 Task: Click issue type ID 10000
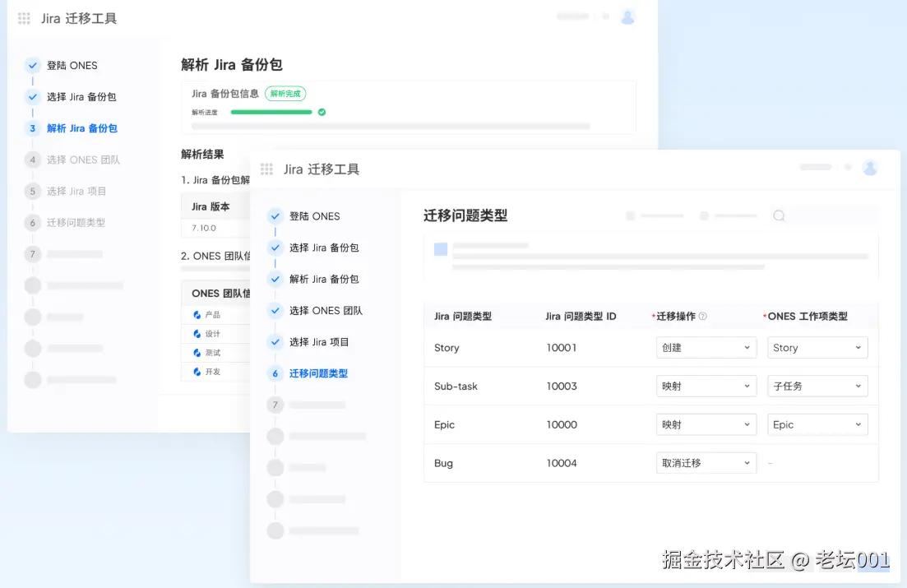(561, 425)
